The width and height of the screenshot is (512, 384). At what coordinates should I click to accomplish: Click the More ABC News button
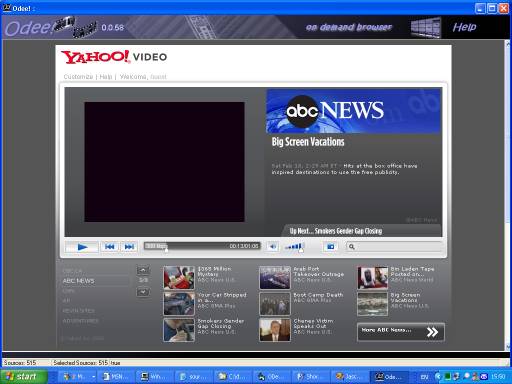[401, 332]
